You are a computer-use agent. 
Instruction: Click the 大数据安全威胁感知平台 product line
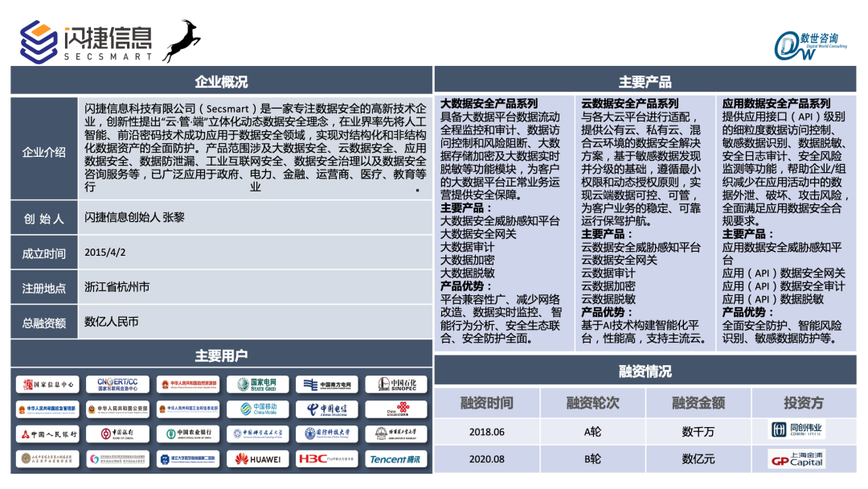[500, 221]
